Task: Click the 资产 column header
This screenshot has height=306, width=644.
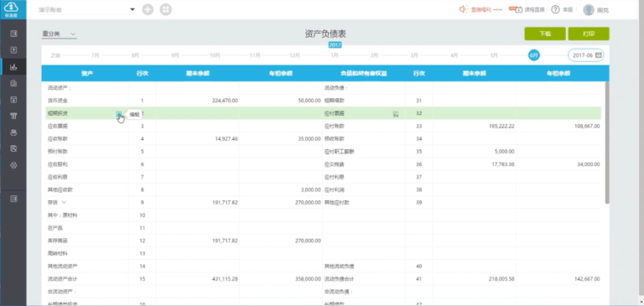Action: click(86, 74)
